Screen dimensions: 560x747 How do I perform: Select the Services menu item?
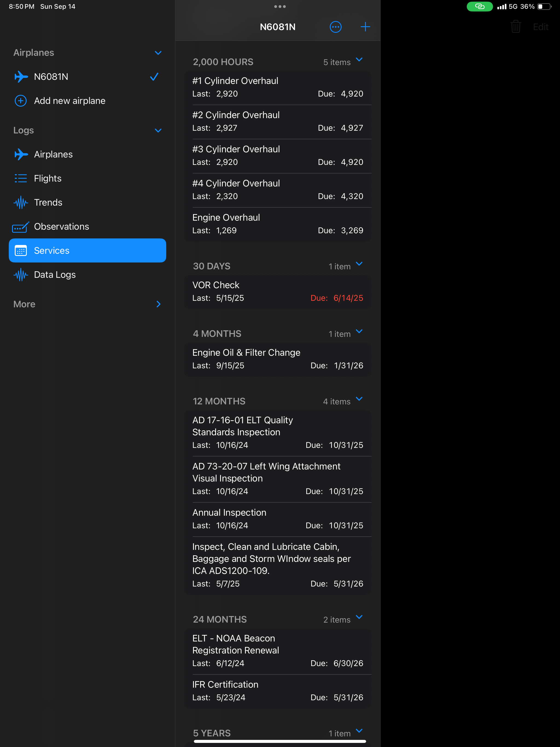coord(87,250)
